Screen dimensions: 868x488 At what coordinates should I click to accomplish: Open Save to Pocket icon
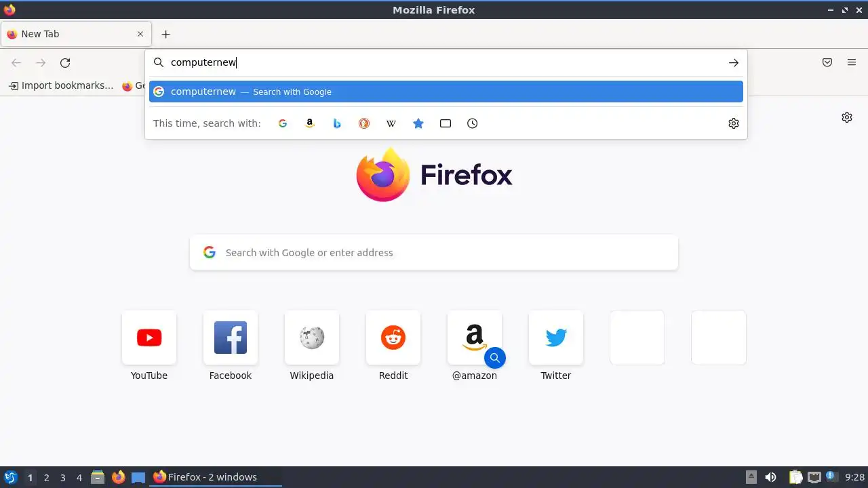[x=827, y=62]
